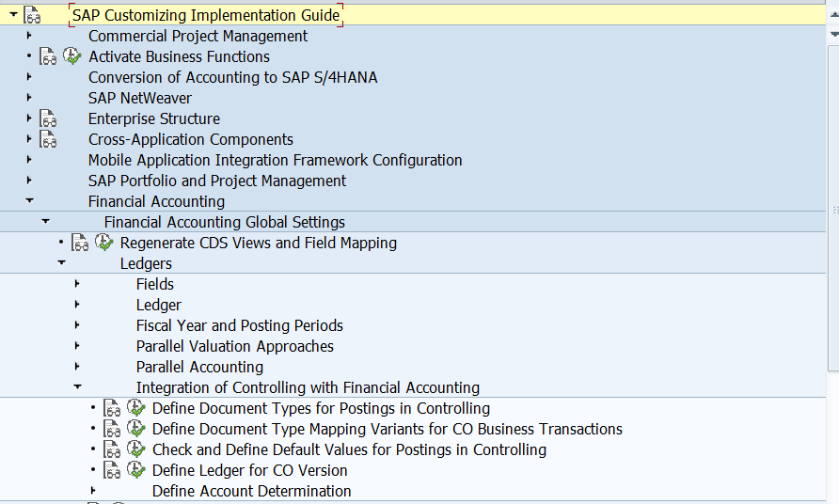Image resolution: width=839 pixels, height=504 pixels.
Task: Expand the Fields node
Action: [77, 284]
